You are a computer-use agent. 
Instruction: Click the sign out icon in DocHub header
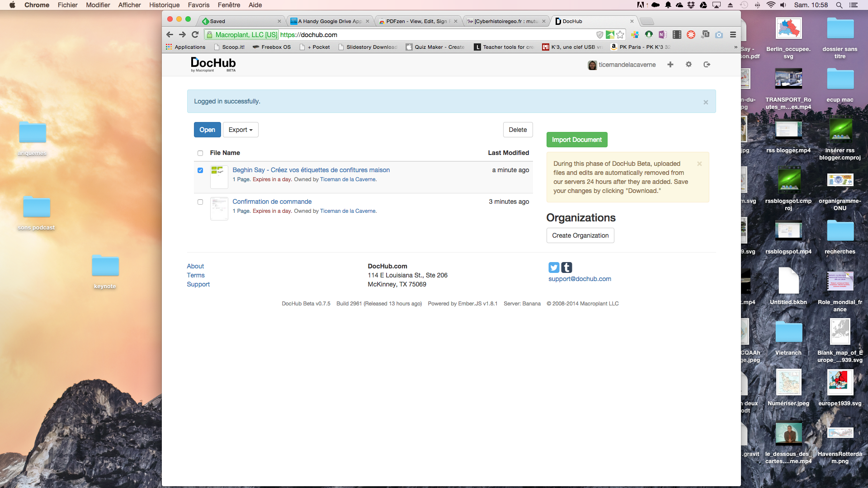tap(707, 65)
